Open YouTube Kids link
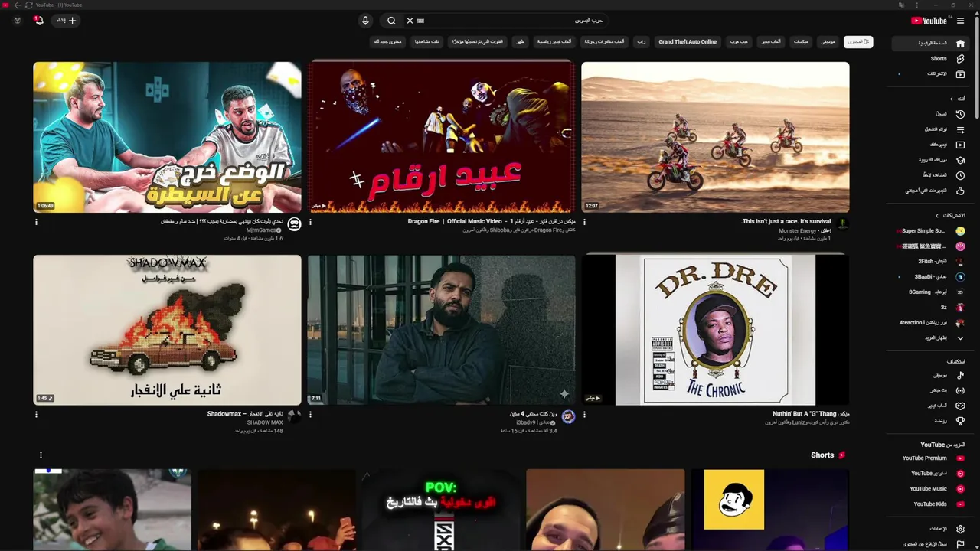Image resolution: width=980 pixels, height=551 pixels. 930,504
